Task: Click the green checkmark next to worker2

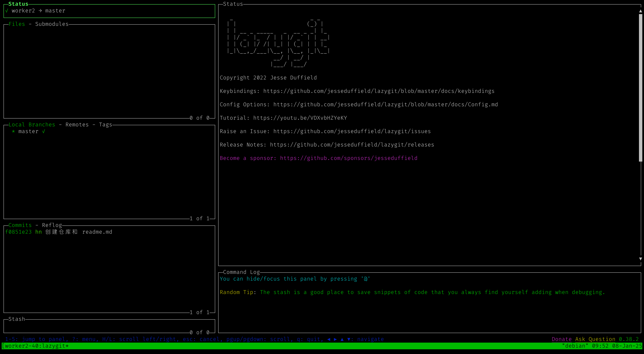Action: click(x=7, y=11)
